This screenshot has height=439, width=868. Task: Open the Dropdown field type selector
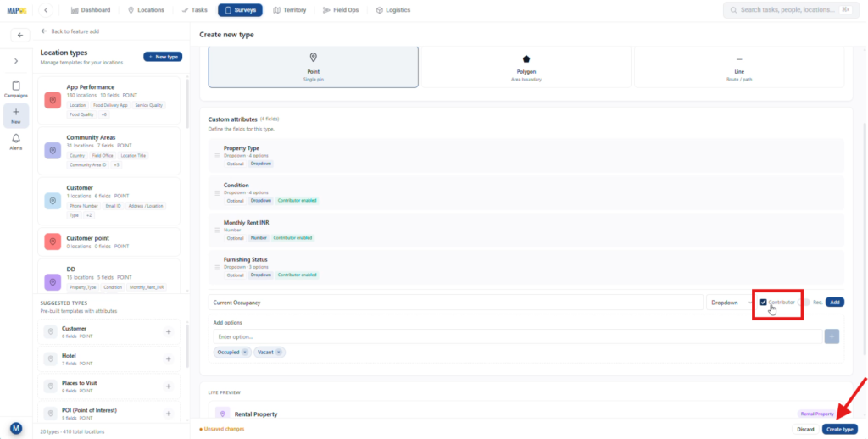coord(730,303)
